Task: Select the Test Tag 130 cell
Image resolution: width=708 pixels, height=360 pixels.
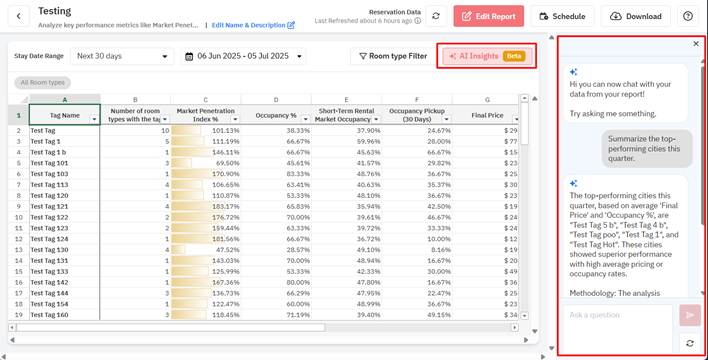Action: pyautogui.click(x=65, y=250)
